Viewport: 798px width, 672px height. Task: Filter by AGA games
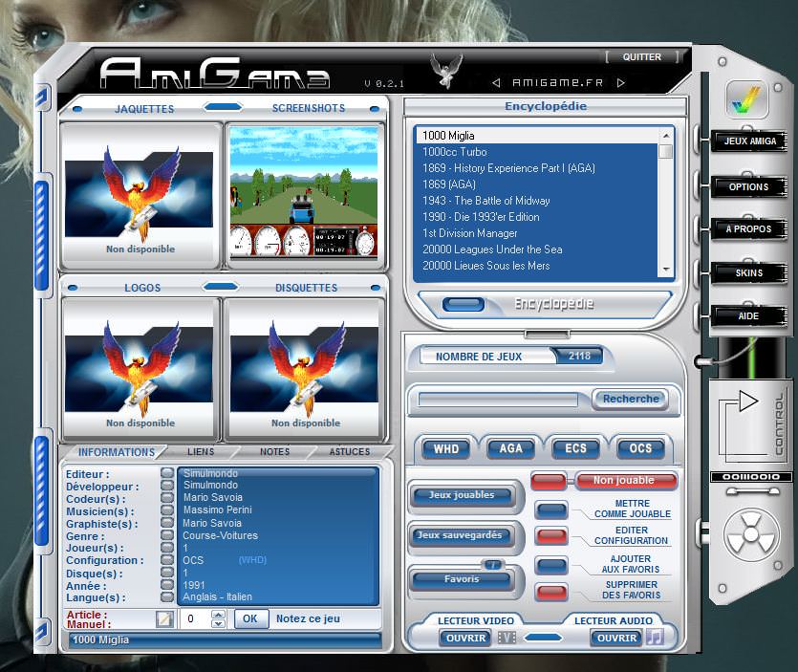click(510, 448)
